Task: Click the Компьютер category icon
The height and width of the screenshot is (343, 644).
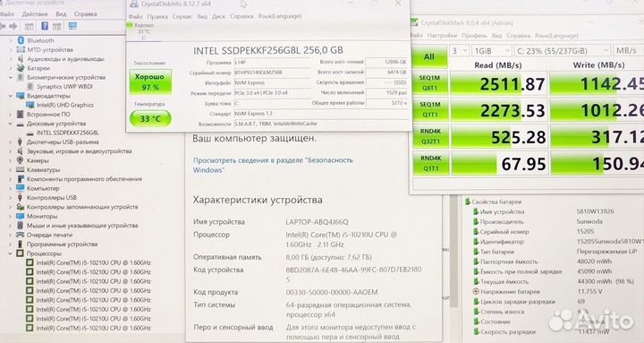Action: pos(21,188)
